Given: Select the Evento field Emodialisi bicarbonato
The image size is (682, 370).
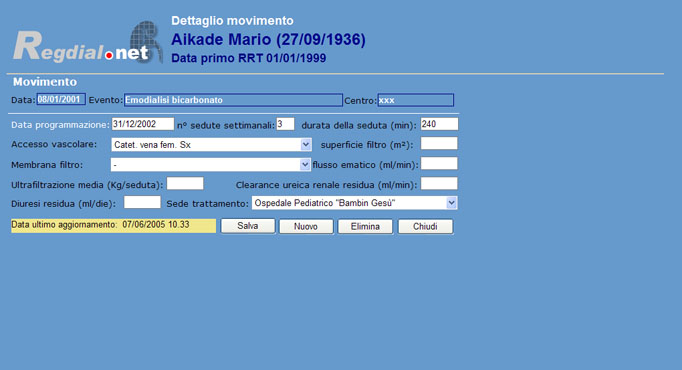Looking at the screenshot, I should 233,100.
